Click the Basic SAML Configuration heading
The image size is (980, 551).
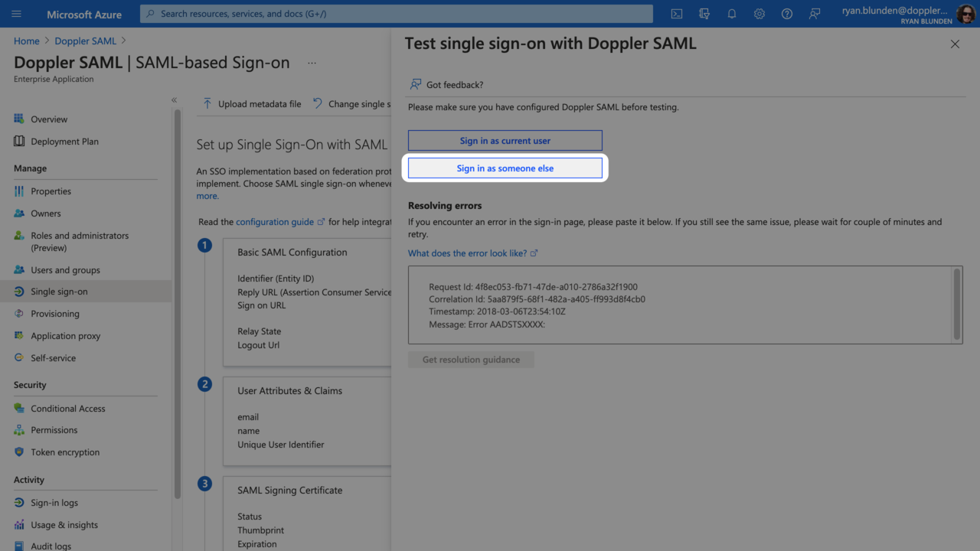(x=292, y=253)
